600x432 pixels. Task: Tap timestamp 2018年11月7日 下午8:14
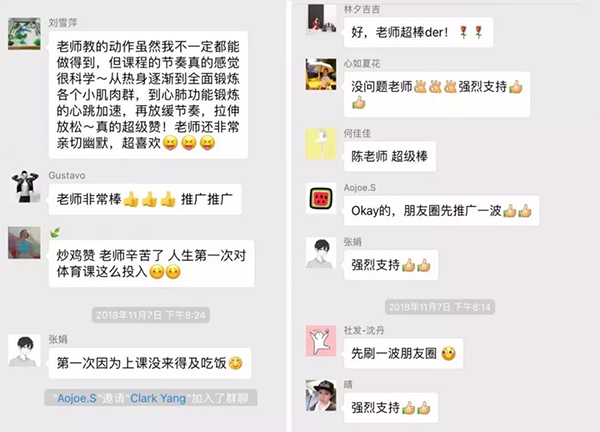click(x=440, y=307)
